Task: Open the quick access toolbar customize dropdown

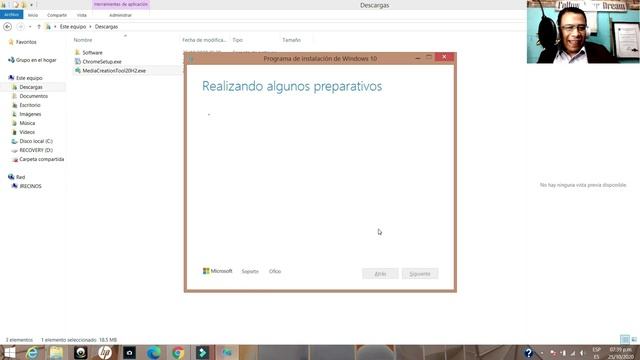Action: point(31,5)
